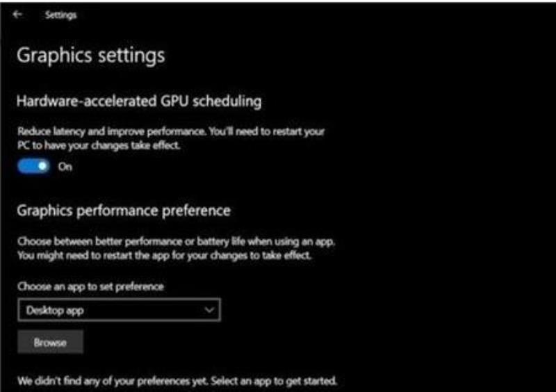Turn off Hardware-accelerated GPU scheduling switch
556x392 pixels.
click(x=33, y=166)
